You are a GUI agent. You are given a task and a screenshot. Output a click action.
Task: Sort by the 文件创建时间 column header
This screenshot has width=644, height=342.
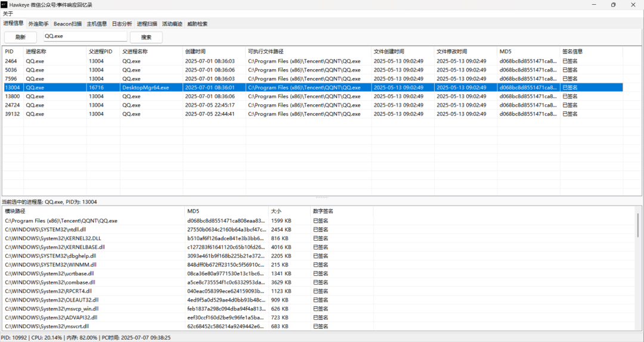[x=402, y=51]
